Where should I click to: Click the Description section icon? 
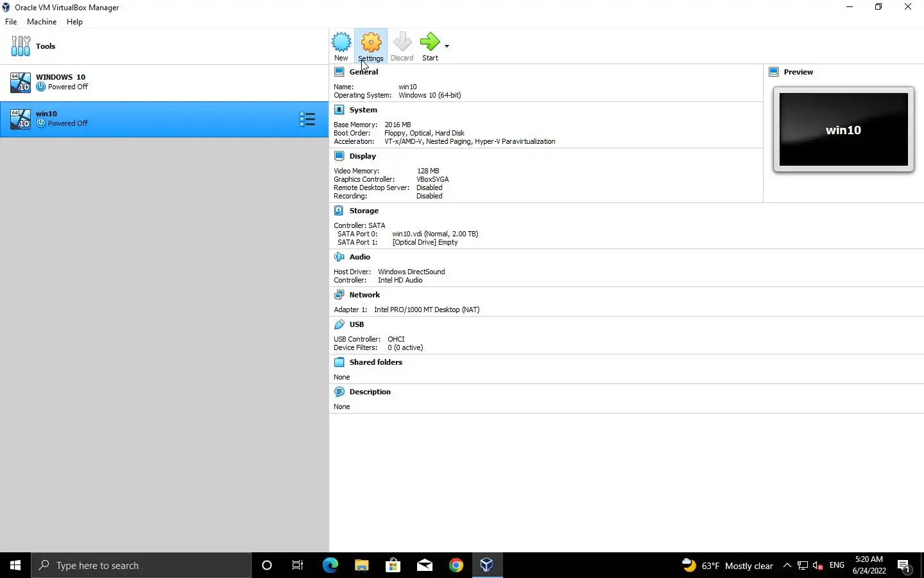339,392
